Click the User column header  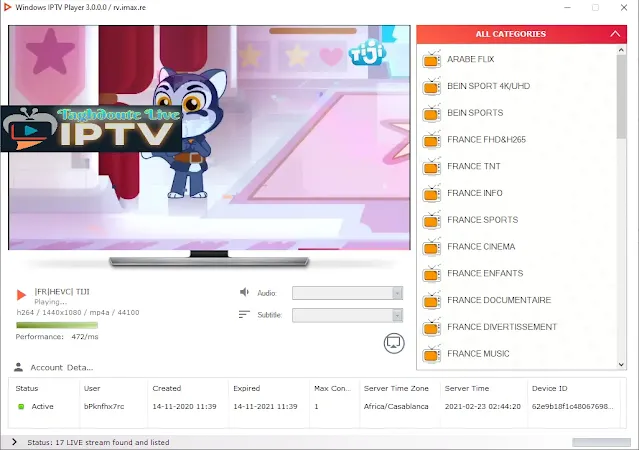click(x=92, y=388)
